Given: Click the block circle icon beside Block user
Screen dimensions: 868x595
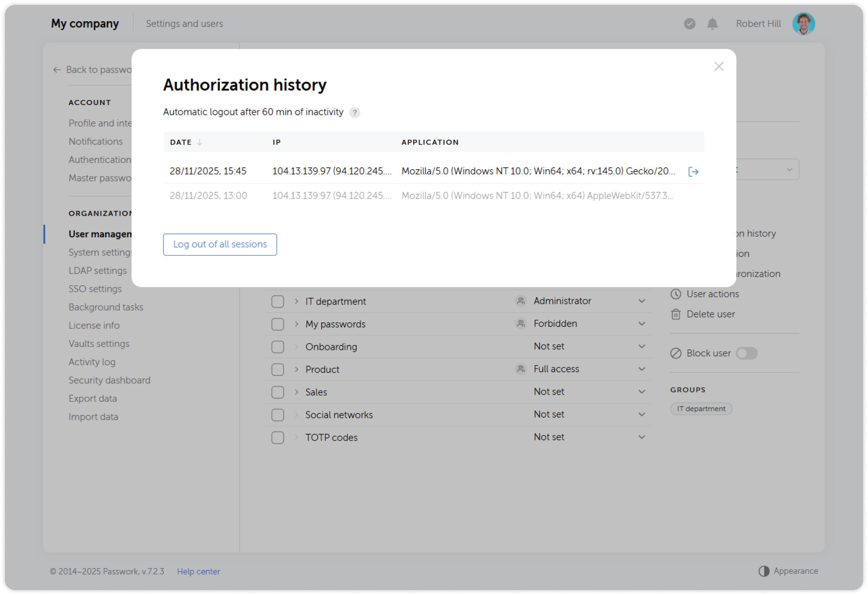Looking at the screenshot, I should tap(676, 353).
